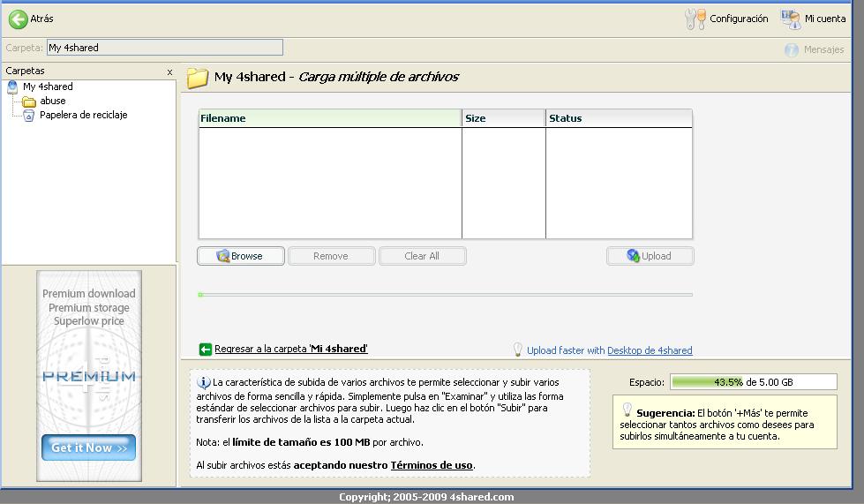This screenshot has width=864, height=504.
Task: Click the Get it Now premium button
Action: pyautogui.click(x=89, y=448)
